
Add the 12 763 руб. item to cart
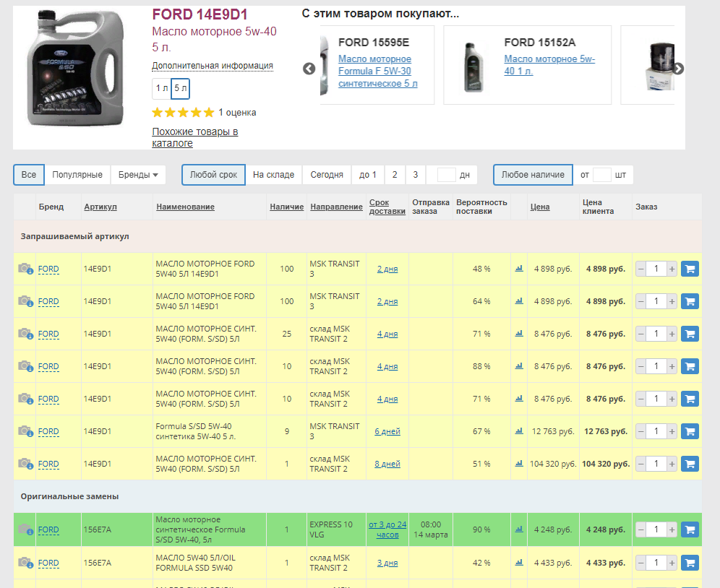[690, 431]
